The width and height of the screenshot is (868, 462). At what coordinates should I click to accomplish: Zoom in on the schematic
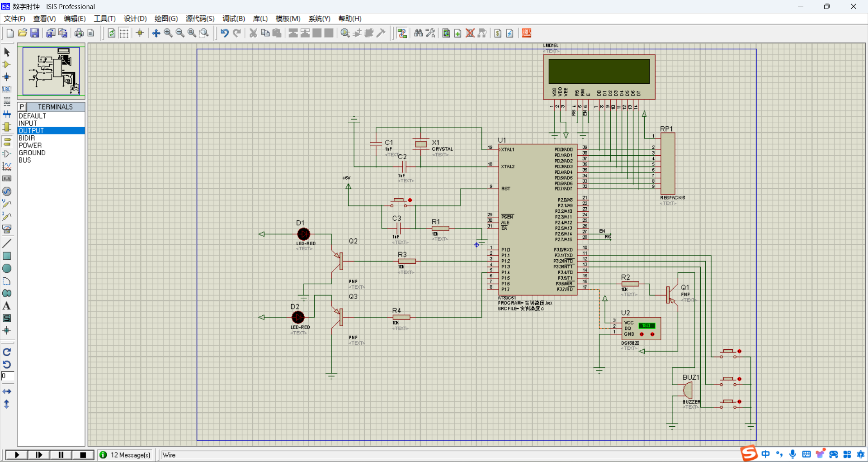click(x=168, y=33)
